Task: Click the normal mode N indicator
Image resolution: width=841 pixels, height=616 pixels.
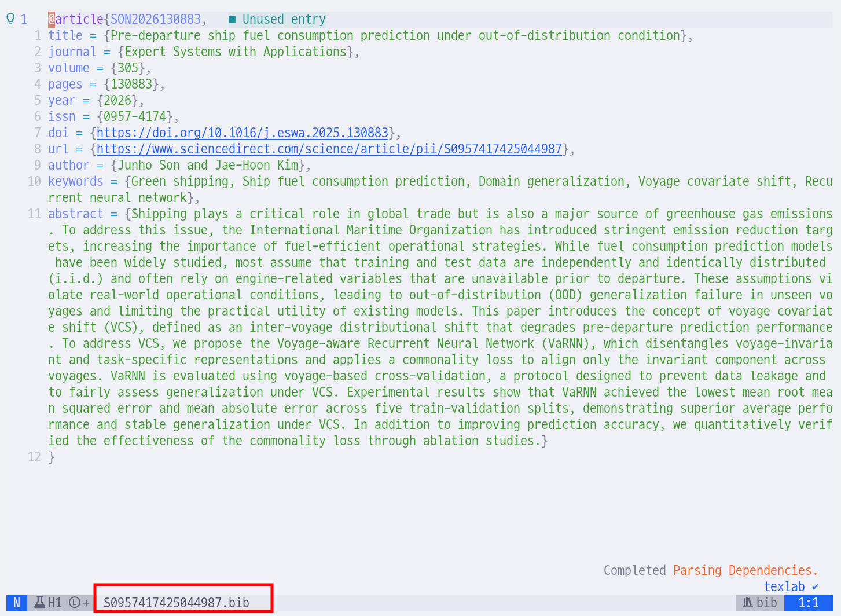Action: (17, 603)
